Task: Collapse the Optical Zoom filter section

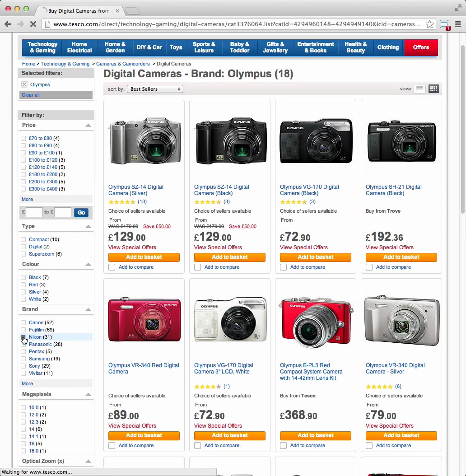Action: pyautogui.click(x=88, y=461)
